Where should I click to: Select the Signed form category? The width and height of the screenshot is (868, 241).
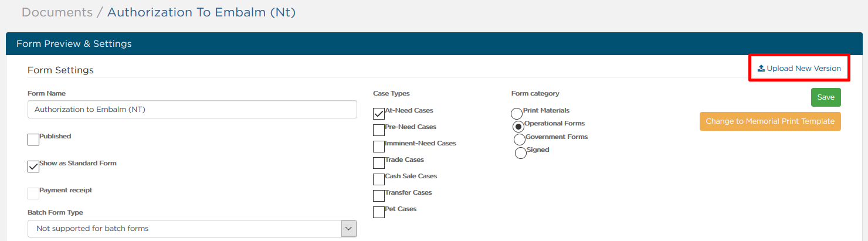click(521, 153)
